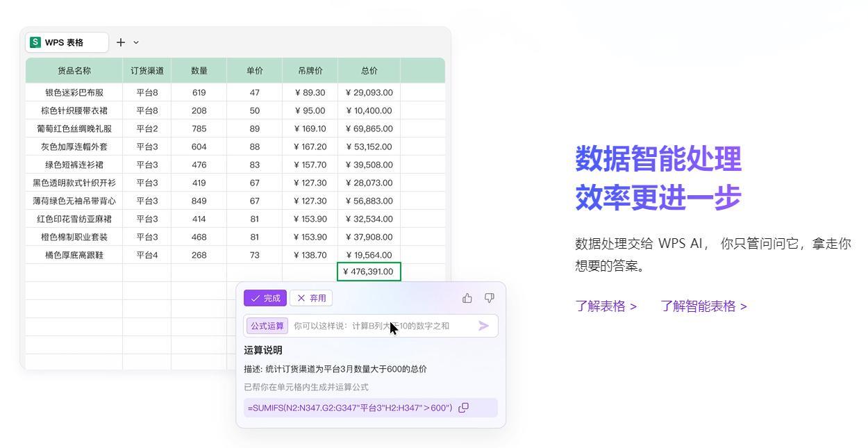Click the 橙色棉制职业套装 product cell
This screenshot has height=448, width=868.
point(74,237)
